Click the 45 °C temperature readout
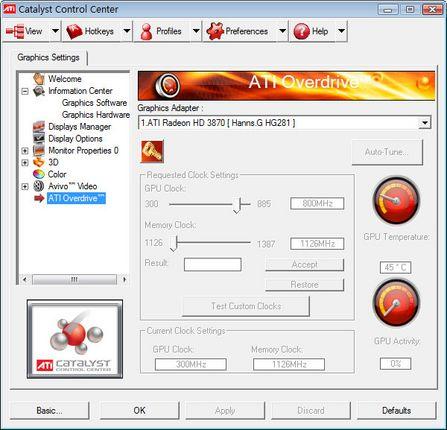Viewport: 447px width, 430px height. [x=395, y=268]
